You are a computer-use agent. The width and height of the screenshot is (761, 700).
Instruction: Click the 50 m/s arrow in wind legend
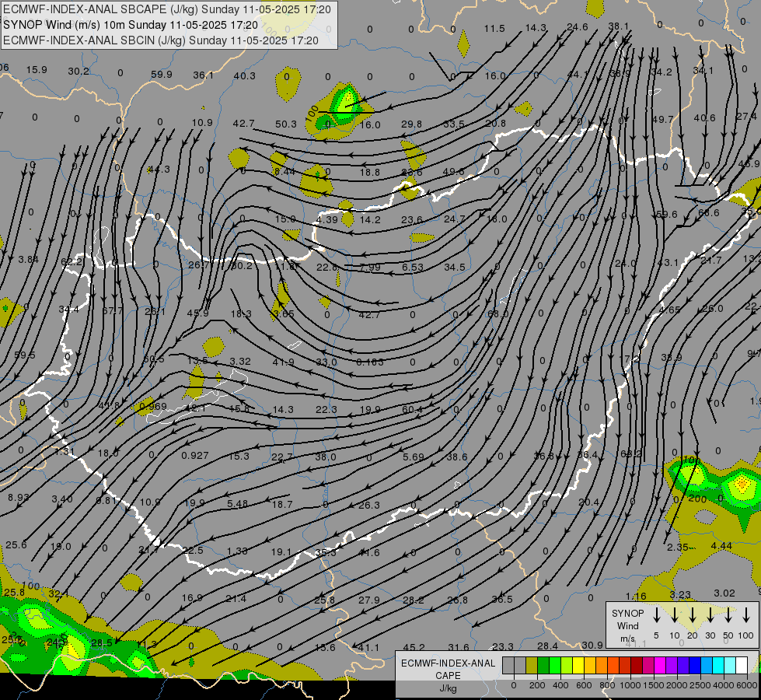click(728, 615)
